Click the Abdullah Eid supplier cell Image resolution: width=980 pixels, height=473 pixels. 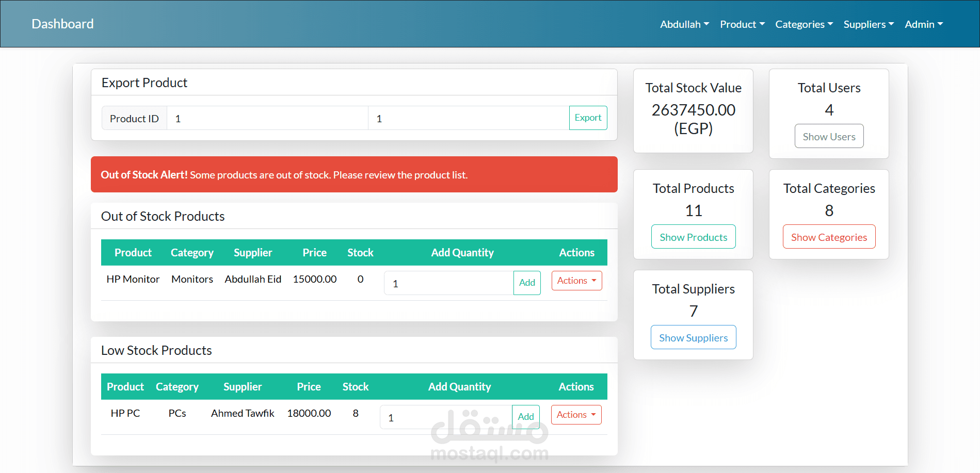point(253,279)
